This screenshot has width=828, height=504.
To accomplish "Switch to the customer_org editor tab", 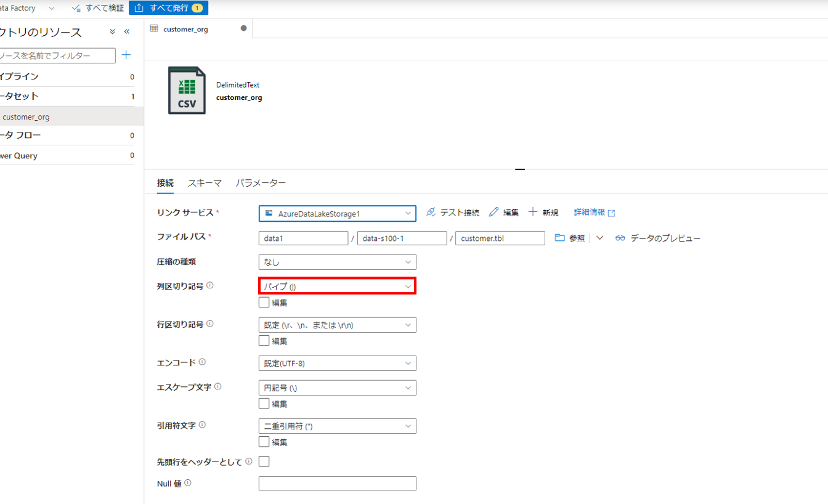I will (198, 29).
